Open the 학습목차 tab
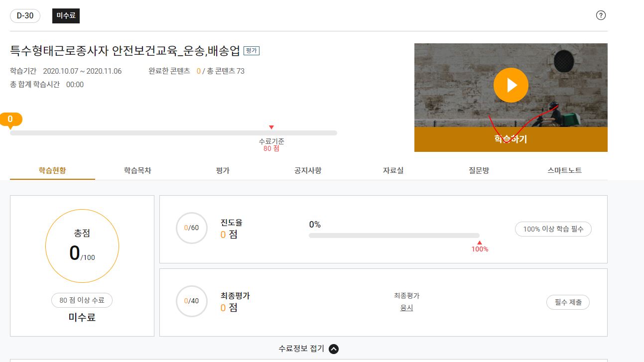 click(x=137, y=170)
